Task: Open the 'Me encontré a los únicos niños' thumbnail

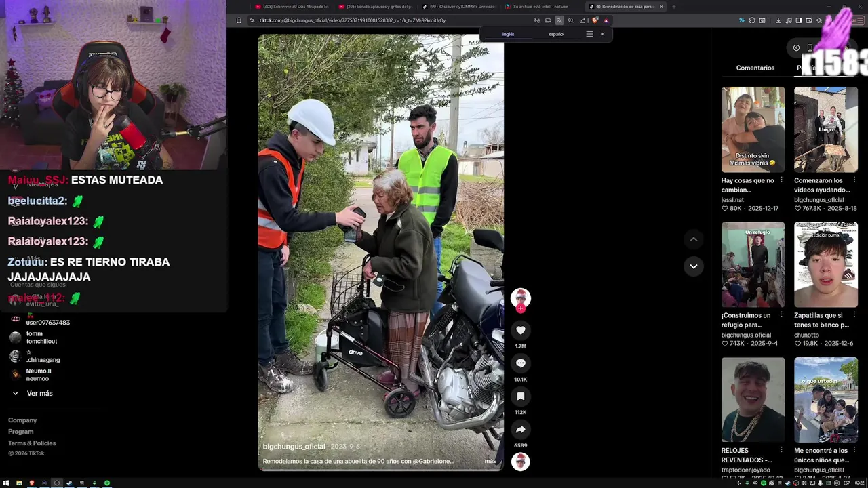Action: click(x=825, y=400)
